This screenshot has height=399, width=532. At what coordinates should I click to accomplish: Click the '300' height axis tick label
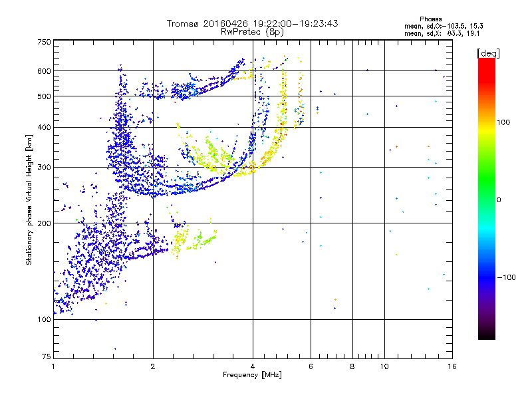coord(45,167)
